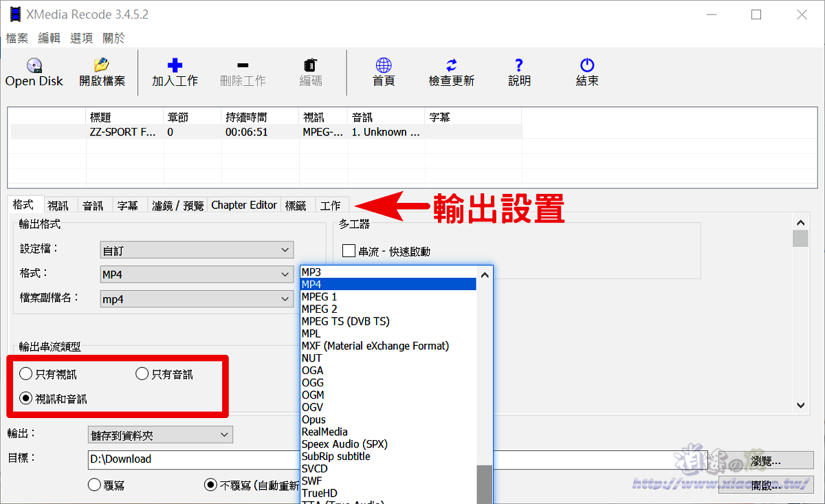Click the 字幕 column header in file list
This screenshot has width=825, height=504.
tap(474, 118)
